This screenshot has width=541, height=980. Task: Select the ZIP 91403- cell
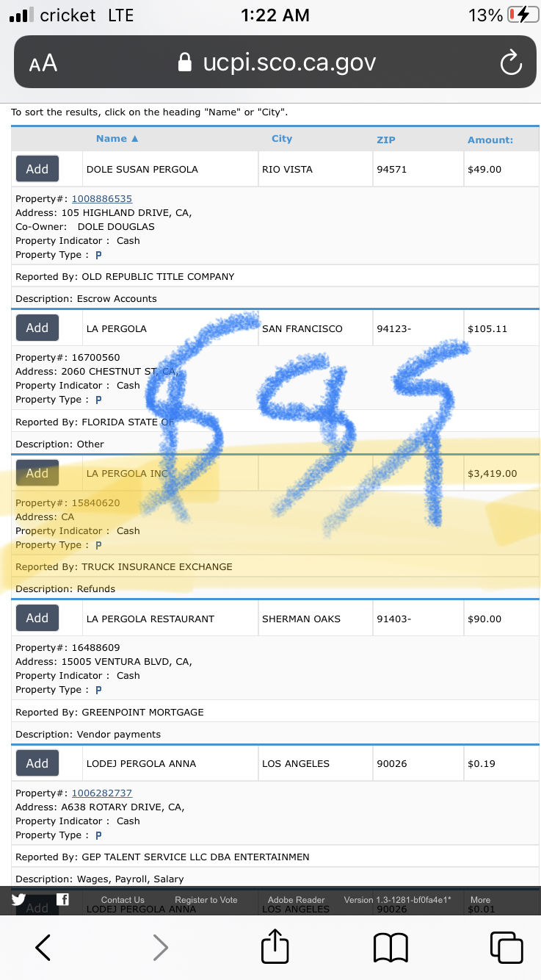[x=418, y=619]
